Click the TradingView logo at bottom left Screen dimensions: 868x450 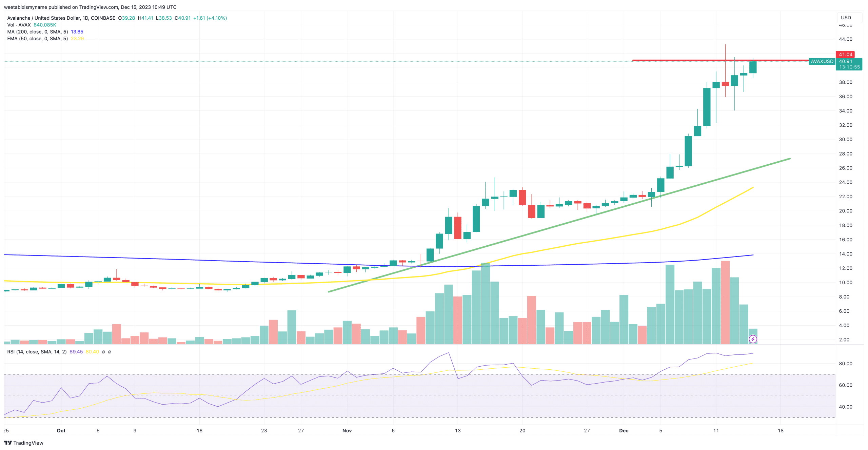point(8,443)
